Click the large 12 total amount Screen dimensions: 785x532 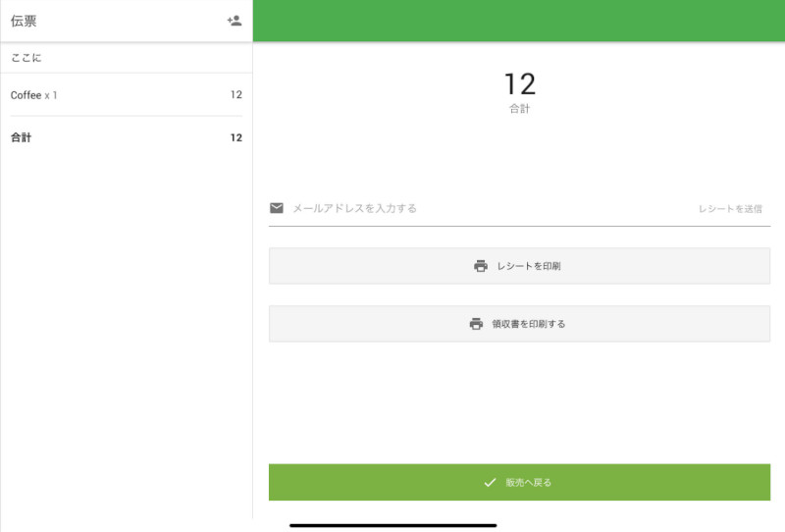pyautogui.click(x=520, y=83)
